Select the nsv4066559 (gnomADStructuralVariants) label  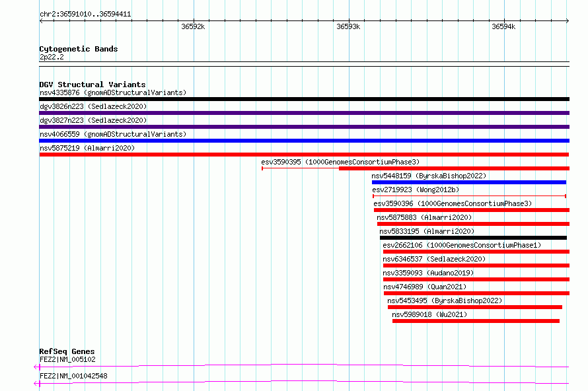click(113, 134)
